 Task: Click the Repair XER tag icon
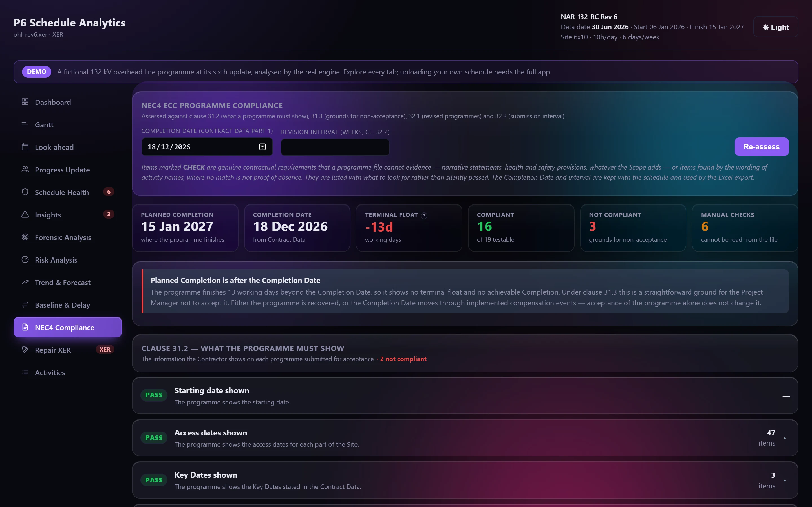coord(25,349)
